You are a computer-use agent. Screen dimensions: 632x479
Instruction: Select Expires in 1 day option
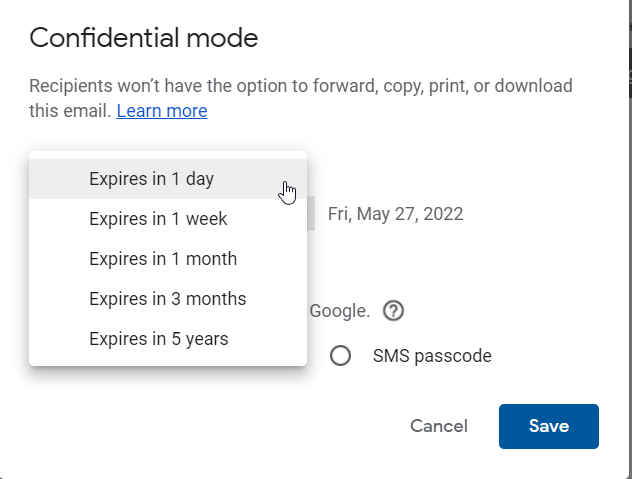coord(168,179)
